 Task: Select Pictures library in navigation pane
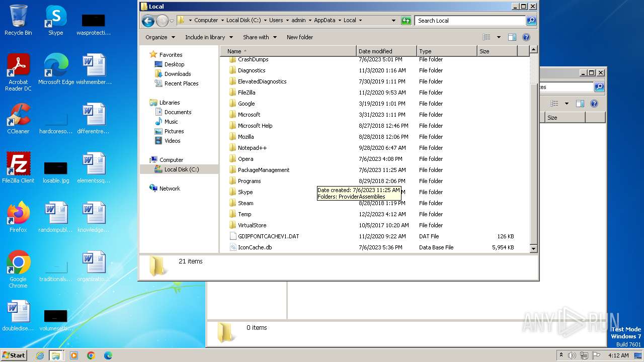pyautogui.click(x=174, y=131)
